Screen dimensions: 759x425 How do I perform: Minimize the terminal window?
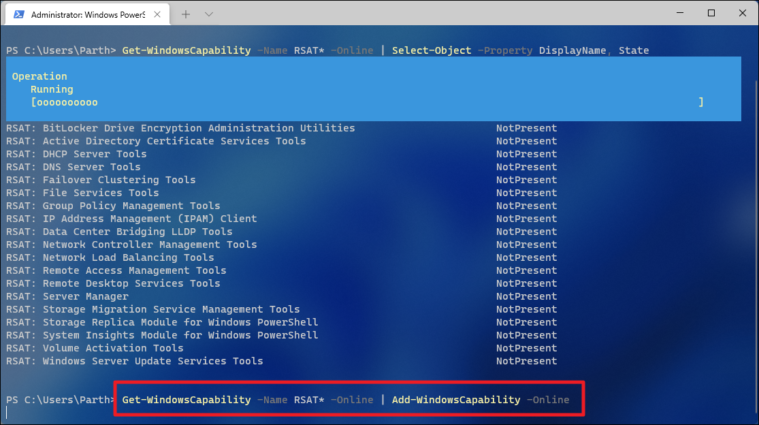[680, 13]
